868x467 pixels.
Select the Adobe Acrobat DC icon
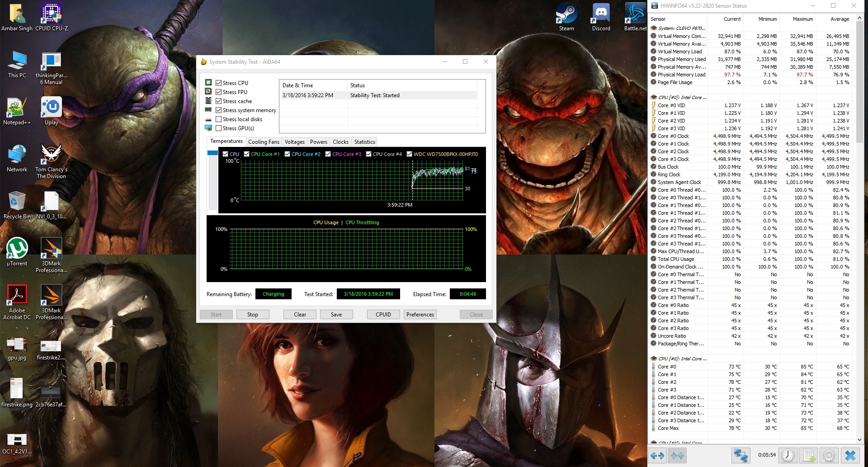click(x=17, y=302)
